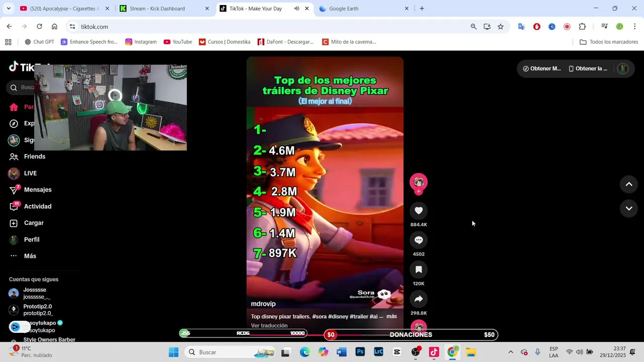Open the red adblock stop-hand extension
Screen dimensions: 644x362
(537, 27)
